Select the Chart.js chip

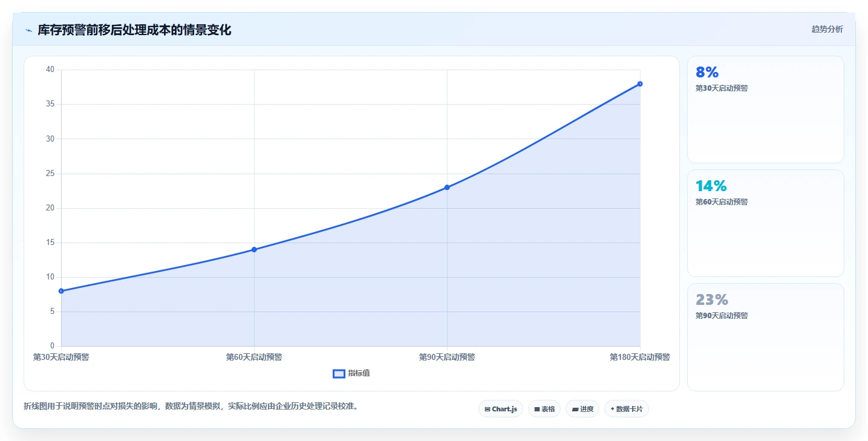click(501, 409)
